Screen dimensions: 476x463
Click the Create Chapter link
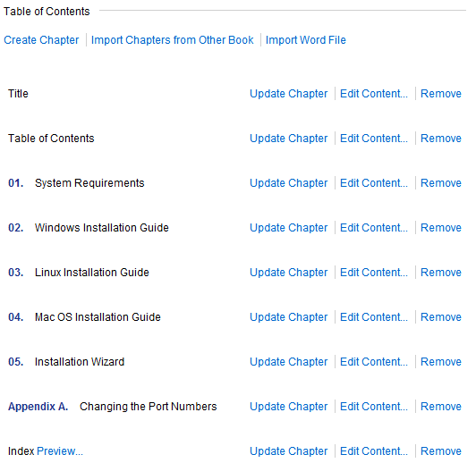pos(41,40)
